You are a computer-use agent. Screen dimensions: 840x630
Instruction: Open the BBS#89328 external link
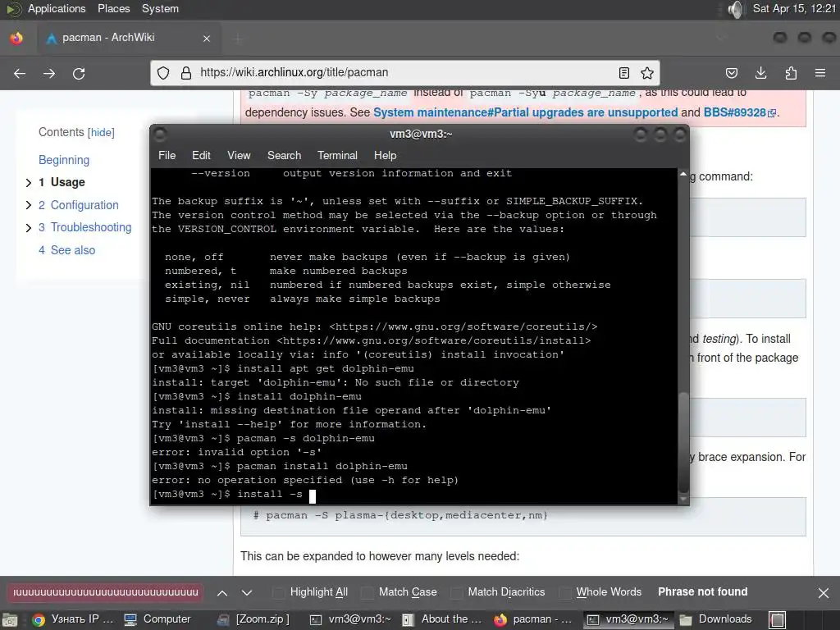coord(739,112)
